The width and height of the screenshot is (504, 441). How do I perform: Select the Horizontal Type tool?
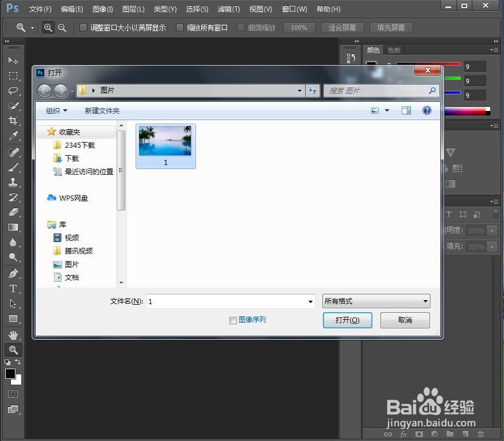click(13, 289)
